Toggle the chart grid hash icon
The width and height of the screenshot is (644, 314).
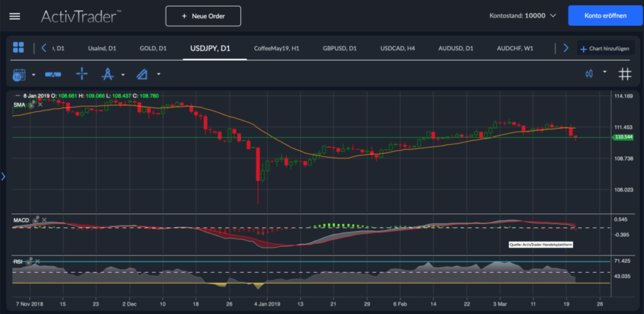point(625,74)
